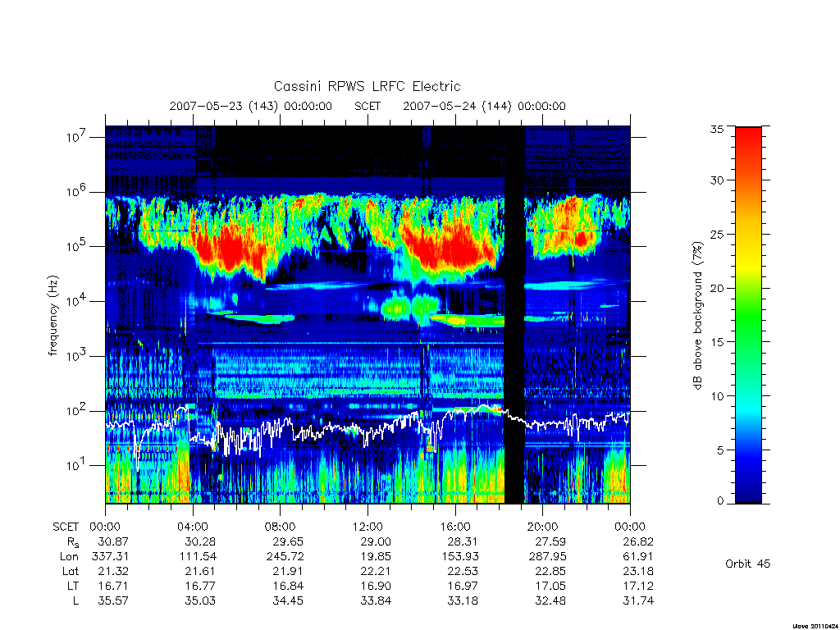Click the colorbar tick value 35
Viewport: 840px width, 630px height.
pyautogui.click(x=716, y=129)
